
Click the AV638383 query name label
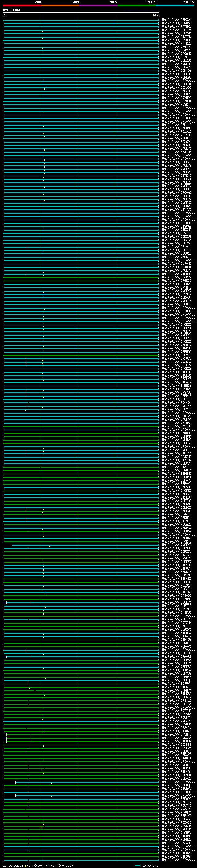click(x=11, y=10)
